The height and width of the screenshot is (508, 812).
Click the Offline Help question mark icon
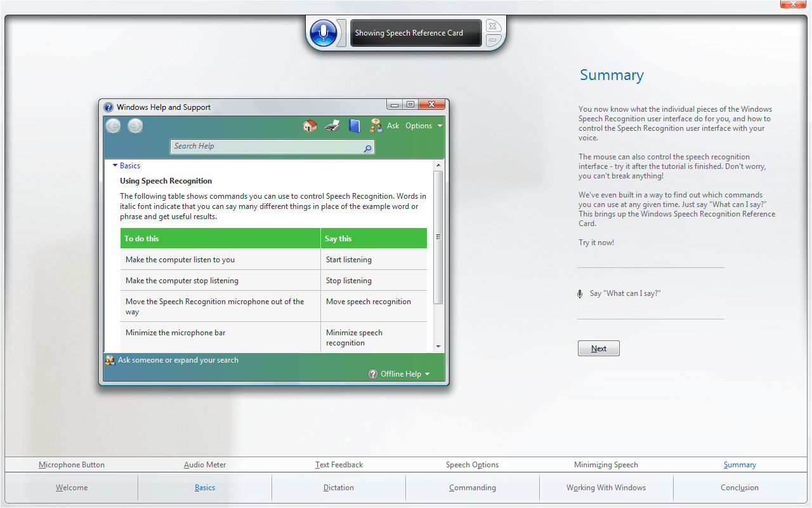pos(373,374)
